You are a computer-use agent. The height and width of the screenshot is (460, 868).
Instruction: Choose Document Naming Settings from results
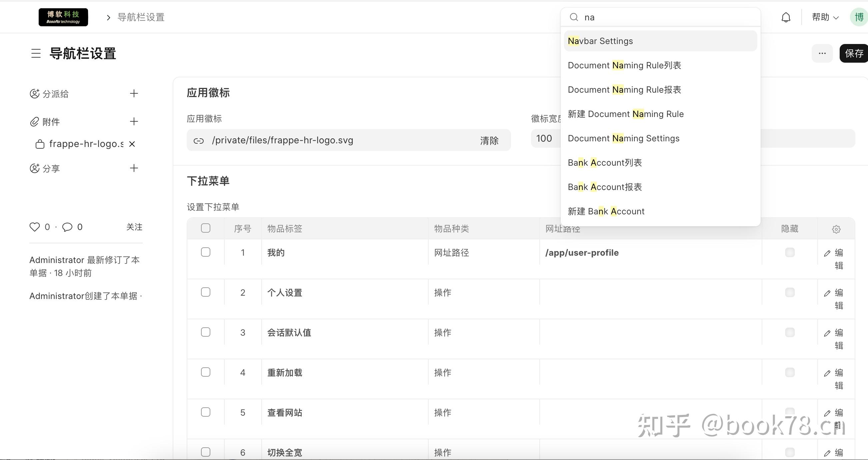[x=623, y=139]
